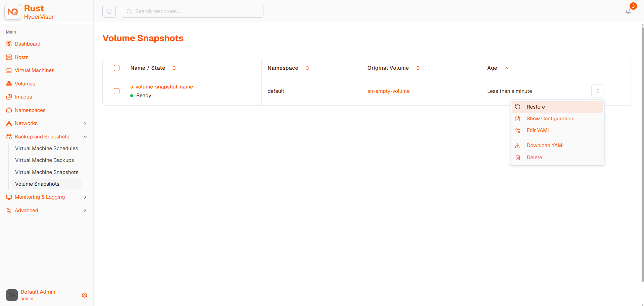Click the Virtual Machines laptop icon
Screen dimensions: 644x306
pos(9,70)
